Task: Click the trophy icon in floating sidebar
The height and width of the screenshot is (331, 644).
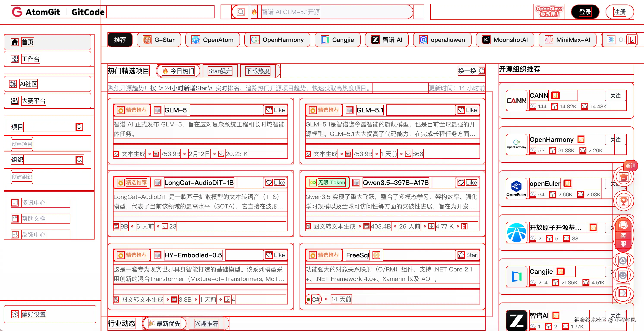Action: point(623,201)
